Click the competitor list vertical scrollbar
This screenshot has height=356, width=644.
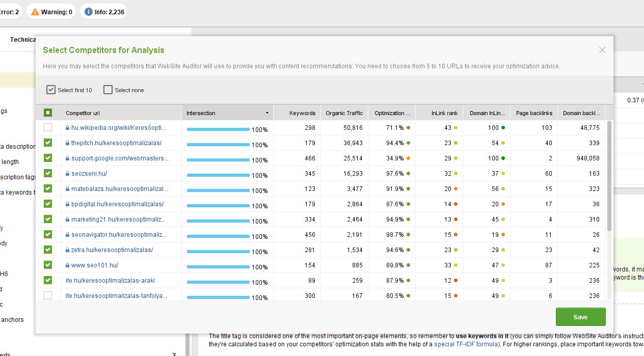coord(609,175)
